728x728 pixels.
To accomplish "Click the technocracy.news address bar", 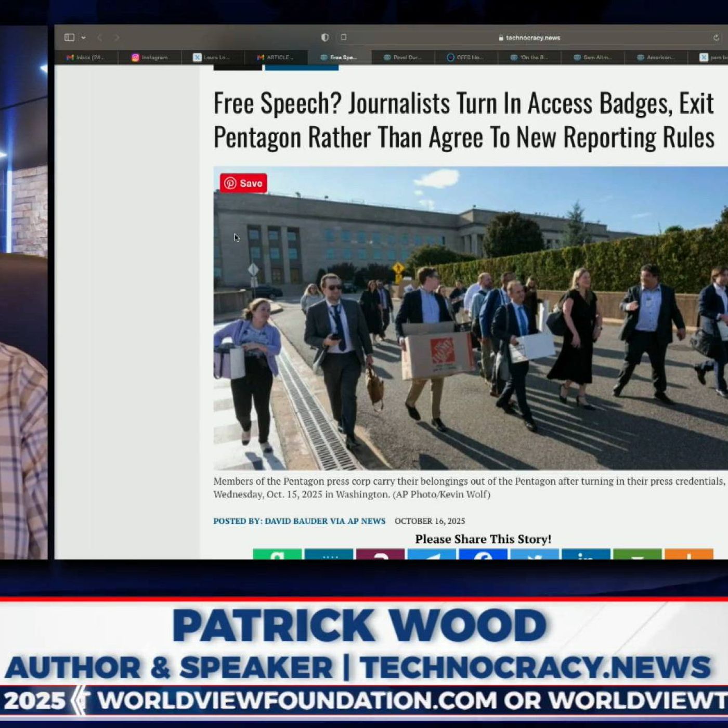I will 530,37.
